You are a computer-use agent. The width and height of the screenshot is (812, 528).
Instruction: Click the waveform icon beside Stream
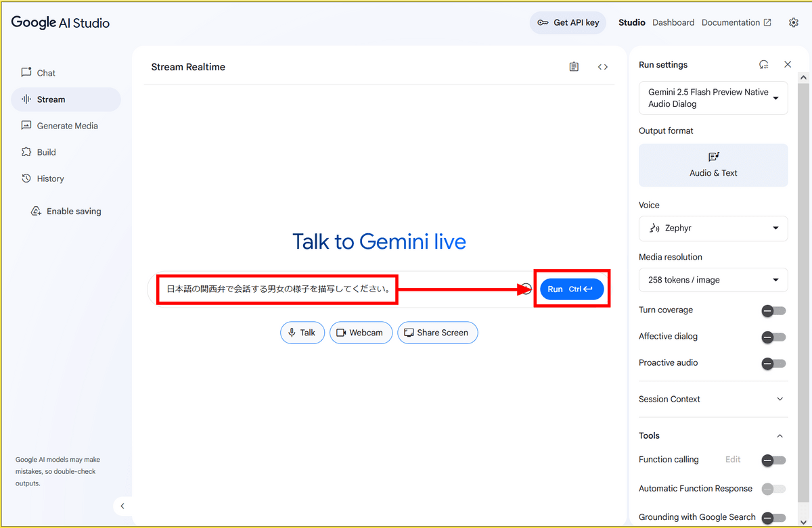[x=26, y=99]
